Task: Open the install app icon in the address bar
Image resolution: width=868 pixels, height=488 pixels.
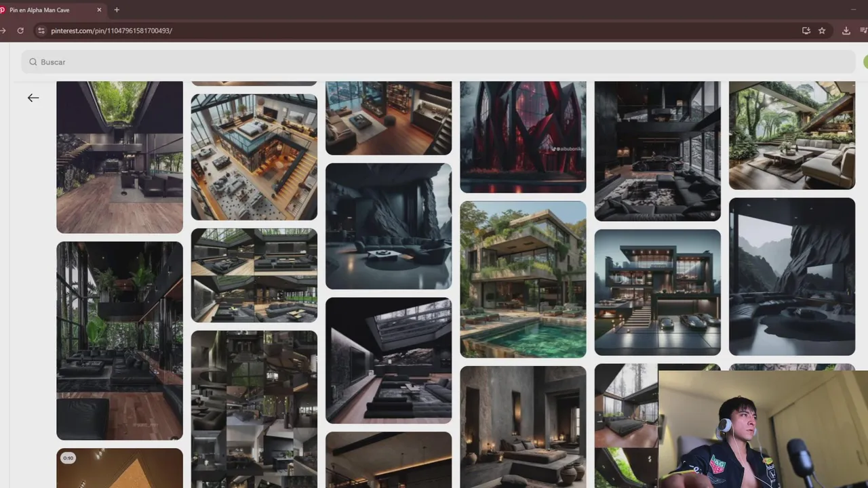Action: click(806, 30)
